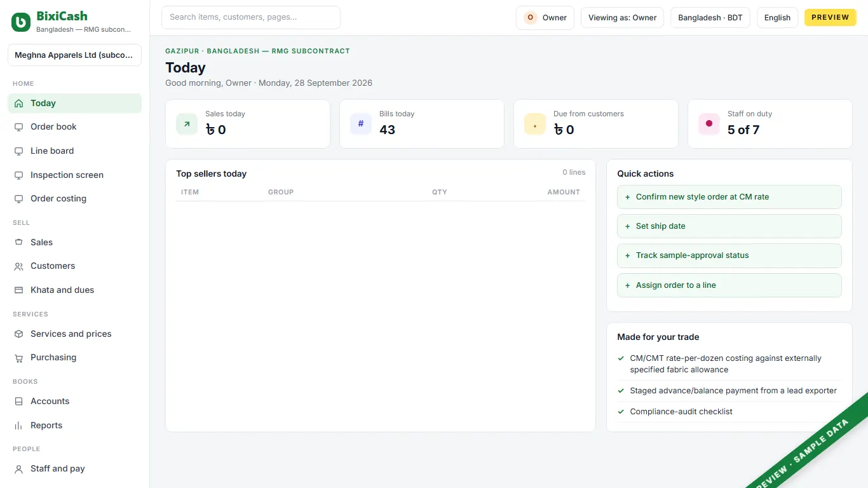Open Reports in sidebar
This screenshot has width=868, height=488.
coord(74,426)
